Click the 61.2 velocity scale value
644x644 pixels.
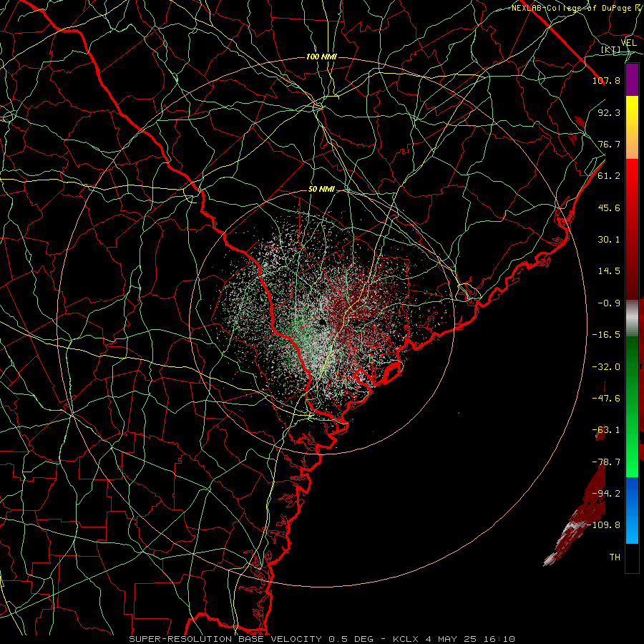click(x=609, y=176)
